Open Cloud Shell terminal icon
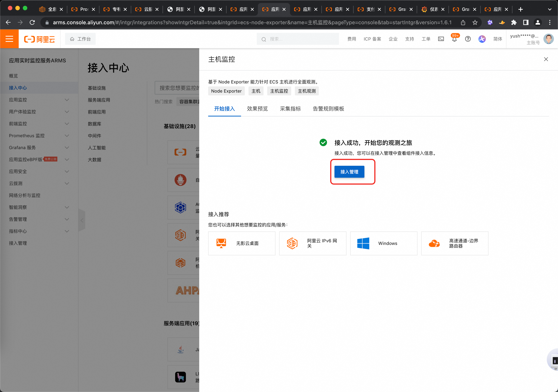Image resolution: width=558 pixels, height=392 pixels. point(441,39)
